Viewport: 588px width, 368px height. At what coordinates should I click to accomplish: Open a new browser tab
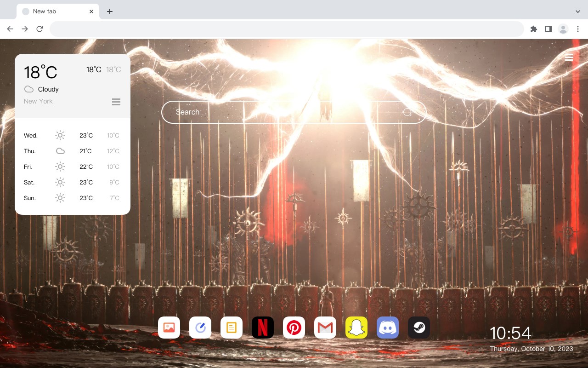109,11
